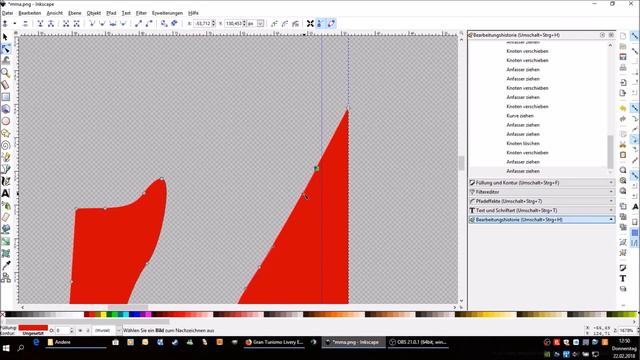Open insert node options dropdown arrow
640x360 pixels.
point(15,24)
